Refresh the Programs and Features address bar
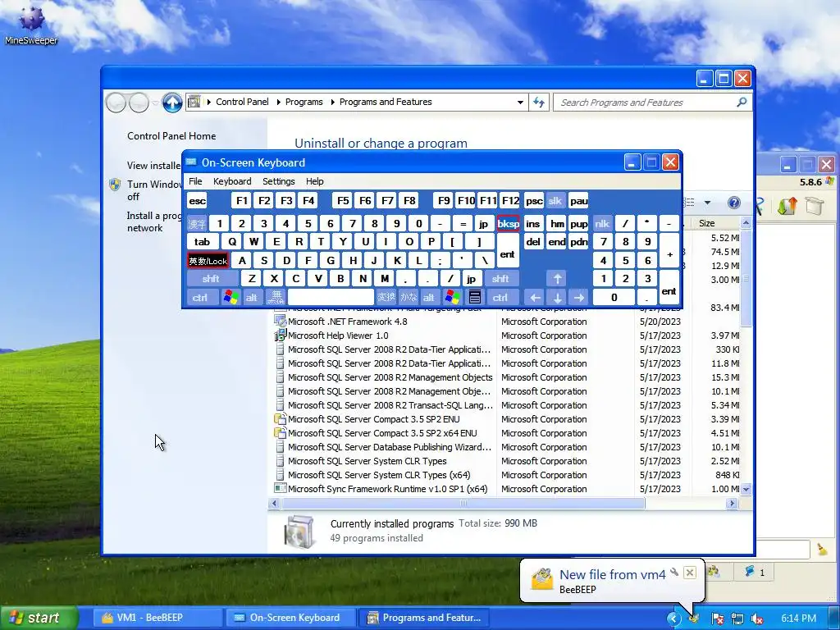Viewport: 840px width, 630px height. (539, 102)
